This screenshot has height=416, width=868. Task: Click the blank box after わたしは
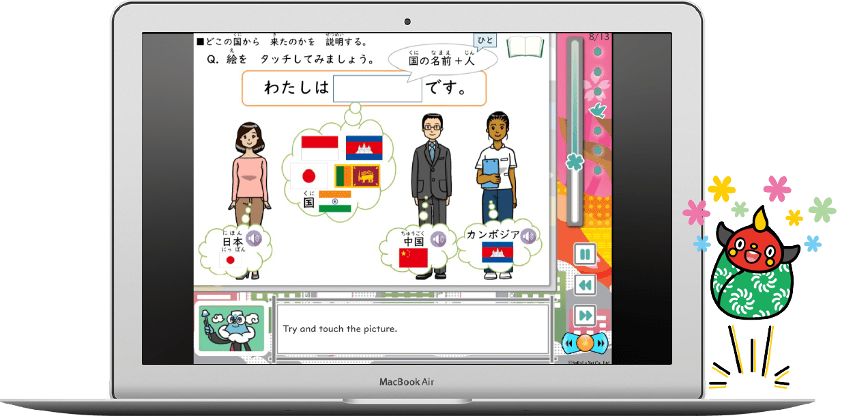(377, 89)
